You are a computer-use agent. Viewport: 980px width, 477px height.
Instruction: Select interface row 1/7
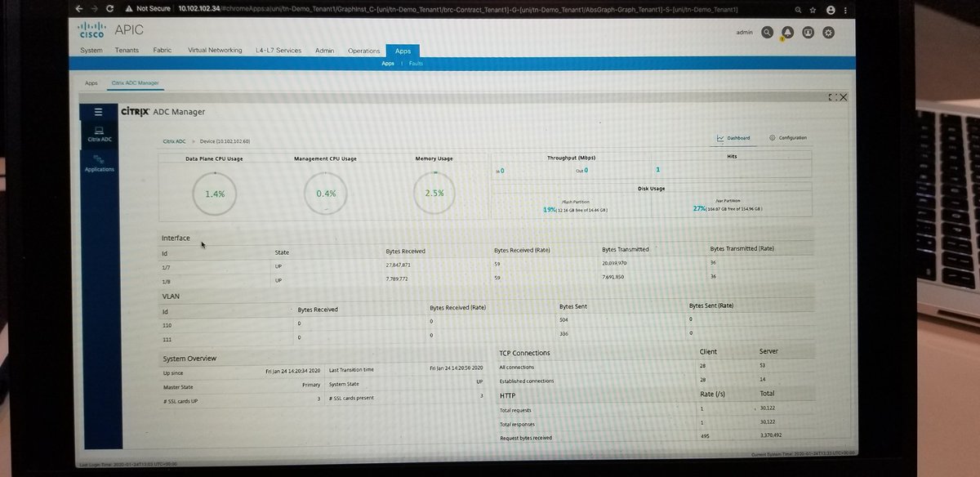487,265
